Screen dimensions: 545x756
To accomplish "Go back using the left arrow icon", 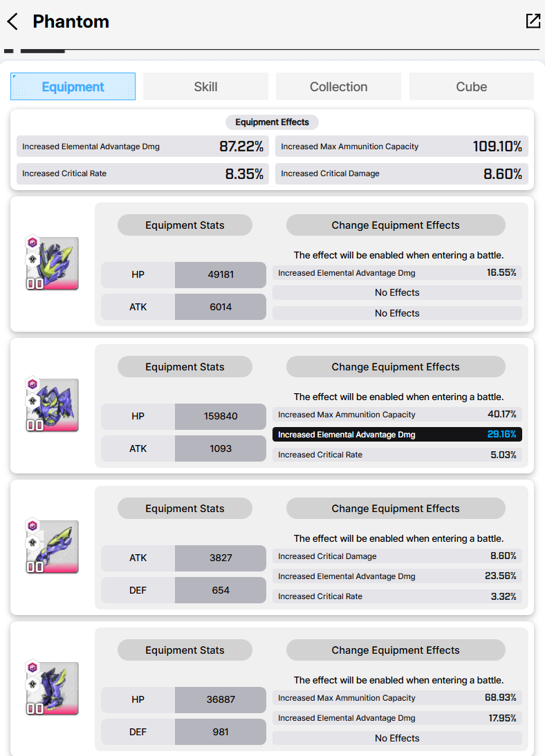I will tap(12, 21).
